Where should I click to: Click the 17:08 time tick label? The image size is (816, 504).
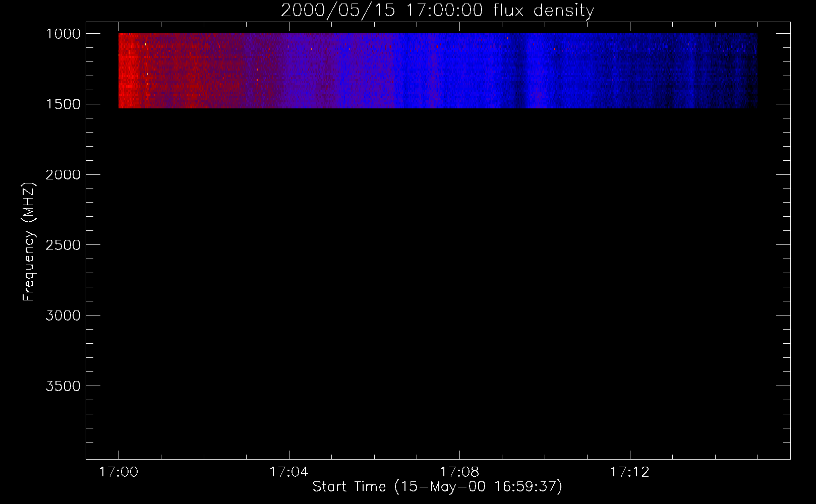coord(459,472)
